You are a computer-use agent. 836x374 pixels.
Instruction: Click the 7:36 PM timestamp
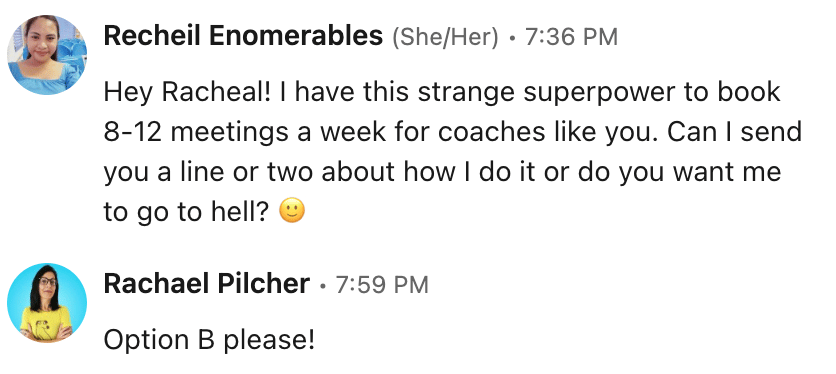[x=571, y=37]
